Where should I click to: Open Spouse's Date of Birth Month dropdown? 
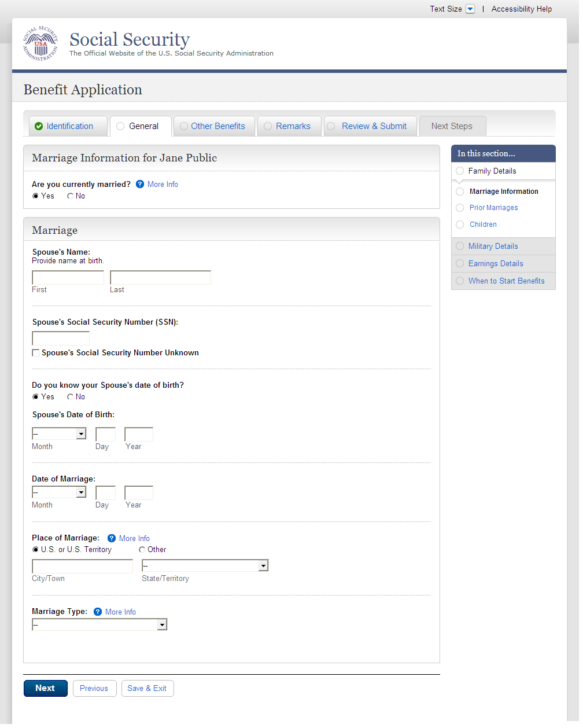pos(59,434)
